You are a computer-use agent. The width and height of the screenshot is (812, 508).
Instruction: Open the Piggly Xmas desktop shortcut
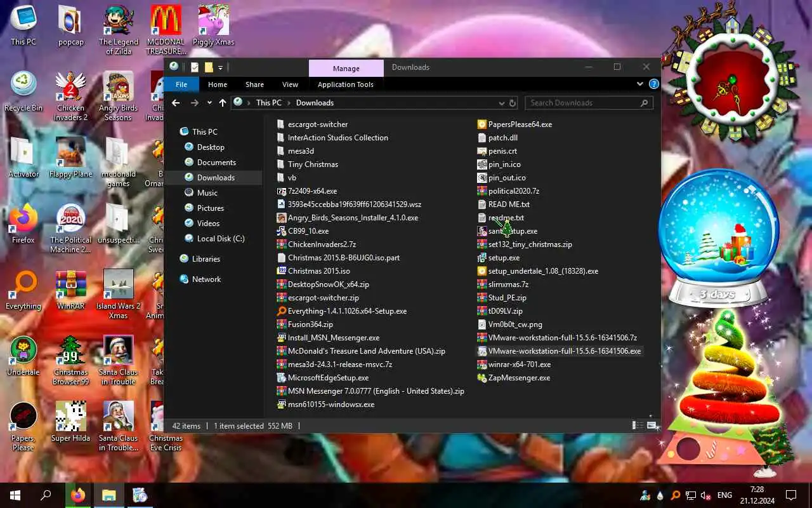click(213, 25)
